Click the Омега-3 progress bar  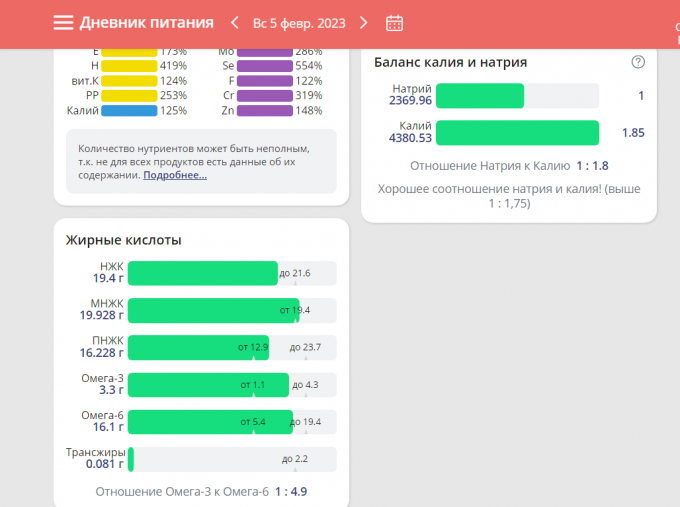click(x=231, y=384)
